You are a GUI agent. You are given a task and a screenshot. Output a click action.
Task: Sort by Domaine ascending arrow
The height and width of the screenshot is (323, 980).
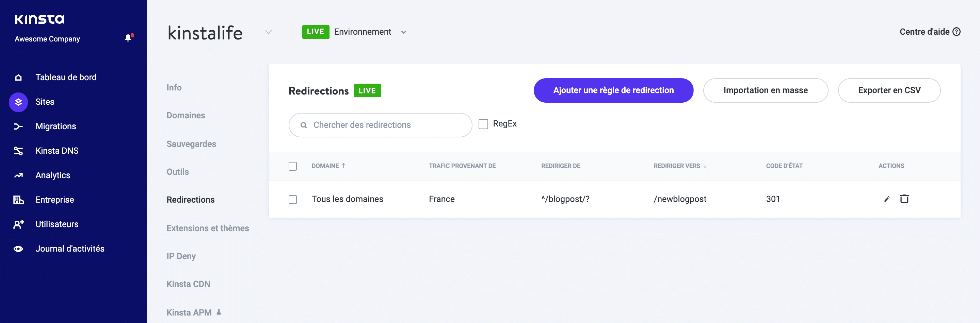pos(343,166)
